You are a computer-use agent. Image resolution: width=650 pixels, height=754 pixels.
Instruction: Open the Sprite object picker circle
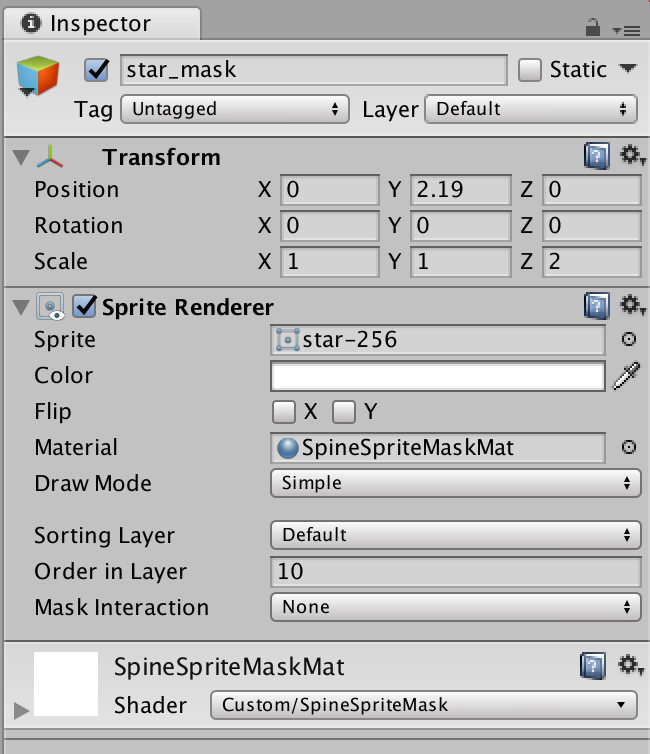[628, 339]
